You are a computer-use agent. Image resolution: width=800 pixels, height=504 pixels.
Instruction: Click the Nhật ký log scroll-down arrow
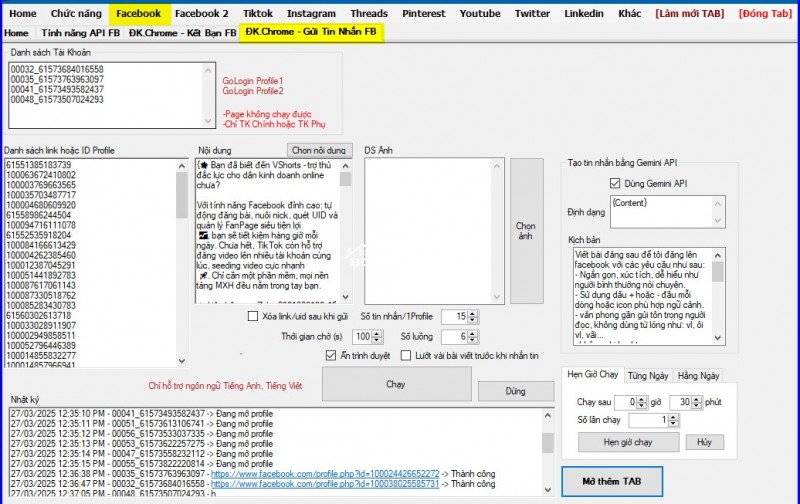click(548, 490)
